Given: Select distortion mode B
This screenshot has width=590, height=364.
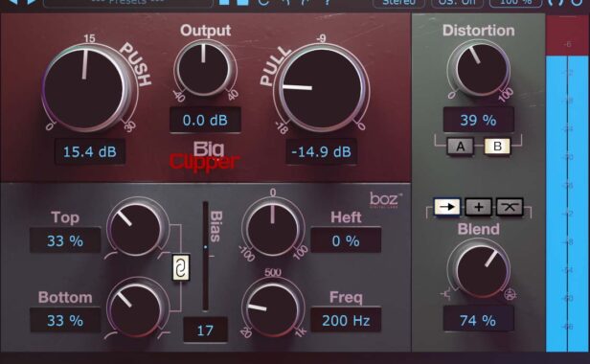Looking at the screenshot, I should [x=497, y=147].
